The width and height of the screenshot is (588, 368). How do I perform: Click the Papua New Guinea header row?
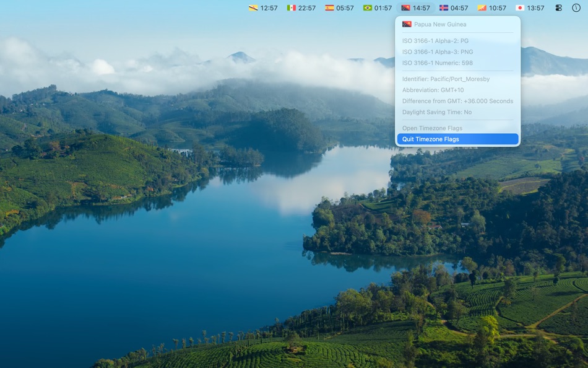click(x=457, y=24)
